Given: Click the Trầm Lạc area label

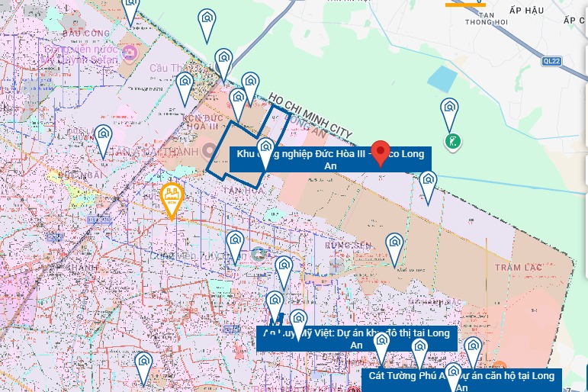Looking at the screenshot, I should (516, 268).
